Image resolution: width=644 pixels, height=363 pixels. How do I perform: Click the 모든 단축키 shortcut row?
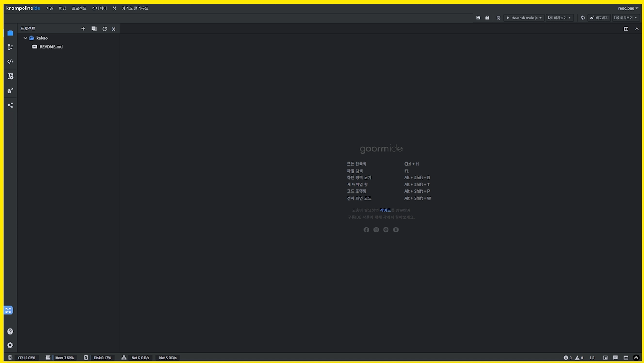389,164
